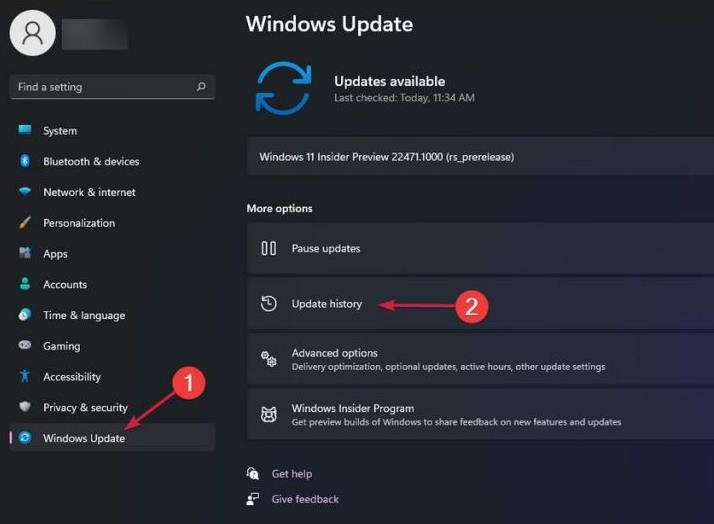This screenshot has width=714, height=524.
Task: Click the Apps grid icon
Action: pos(25,253)
